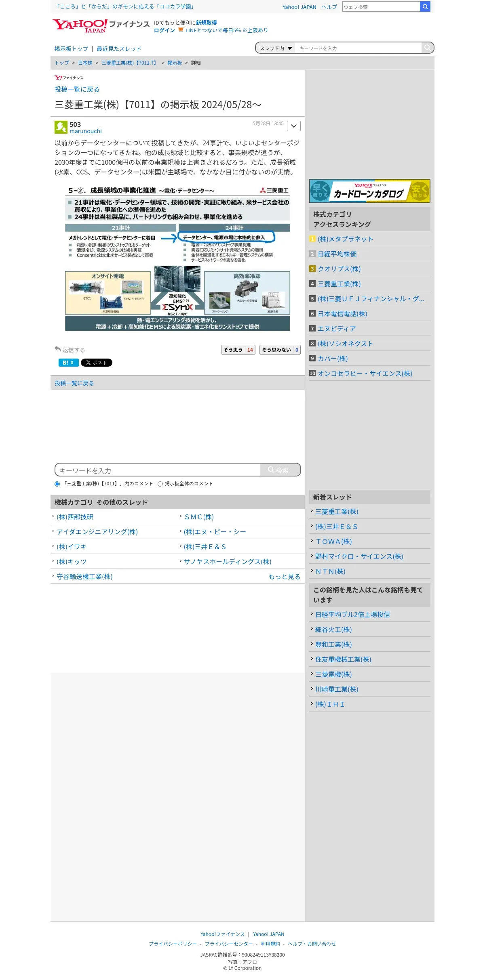Screen dimensions: 485x980
Task: Open related stock 川崎重工業(株)
Action: [x=337, y=689]
